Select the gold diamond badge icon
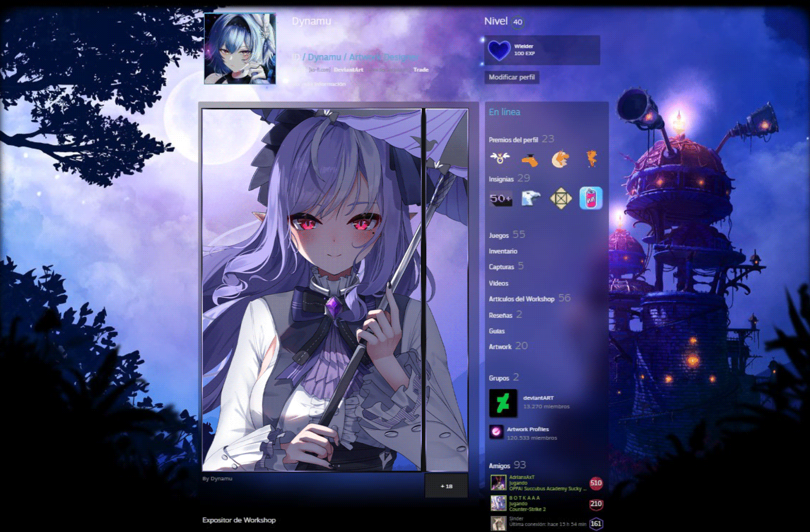The width and height of the screenshot is (810, 532). click(561, 198)
